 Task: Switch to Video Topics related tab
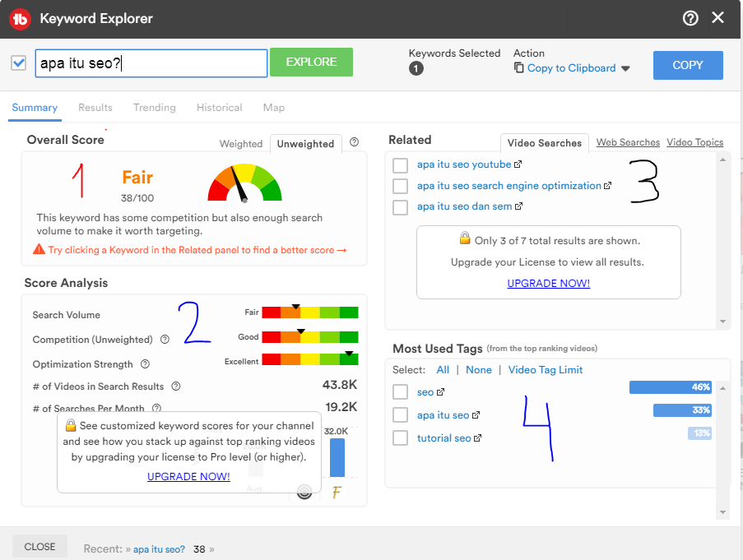[694, 142]
